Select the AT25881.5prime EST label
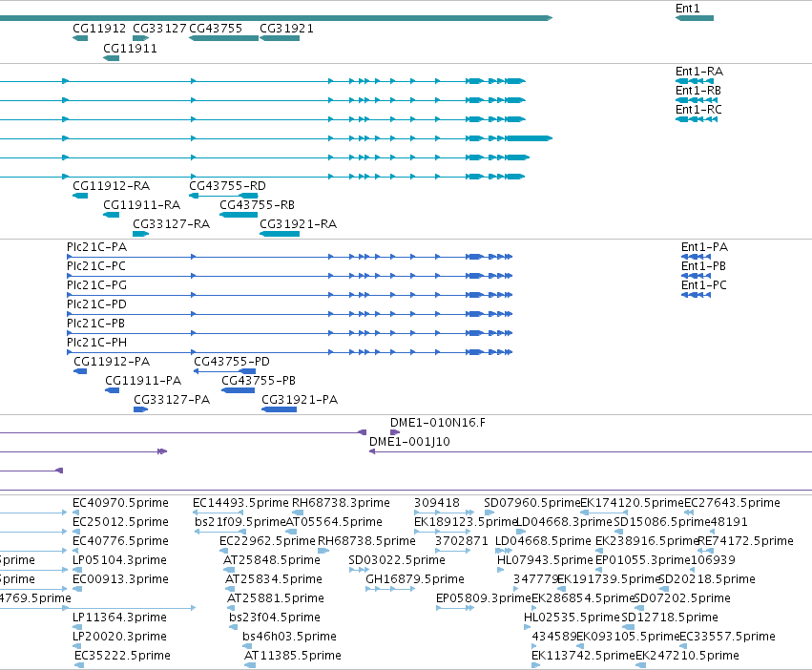The image size is (812, 670). tap(276, 599)
